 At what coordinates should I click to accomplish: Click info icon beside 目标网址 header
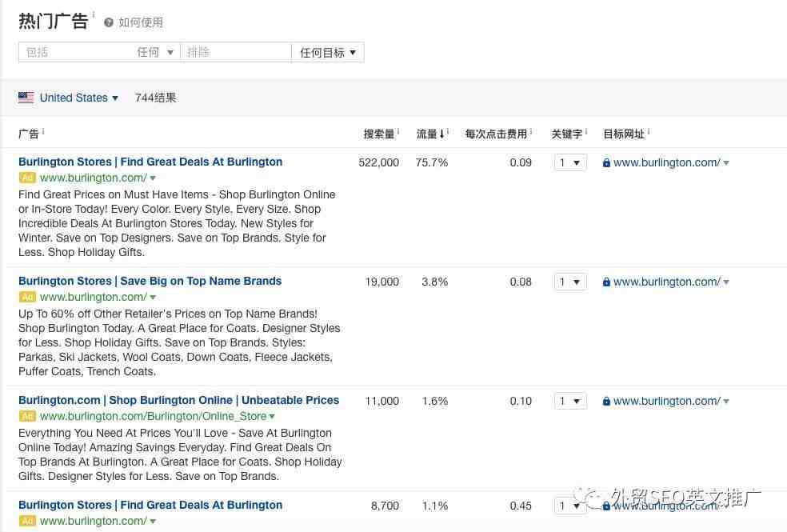649,131
